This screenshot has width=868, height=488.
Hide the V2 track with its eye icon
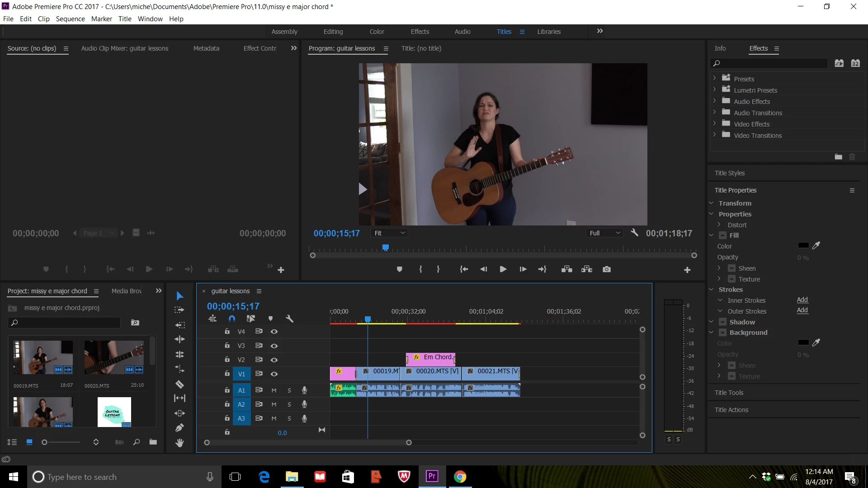pos(274,360)
